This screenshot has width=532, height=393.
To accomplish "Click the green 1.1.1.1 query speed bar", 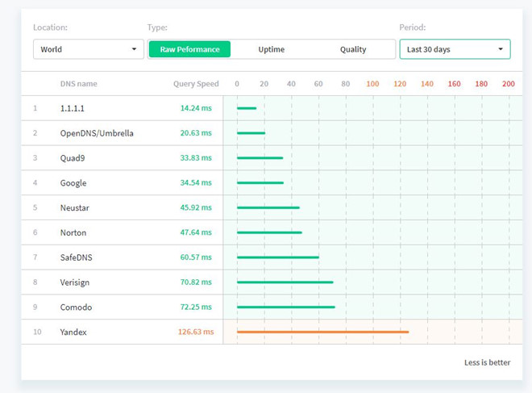I will [x=247, y=108].
